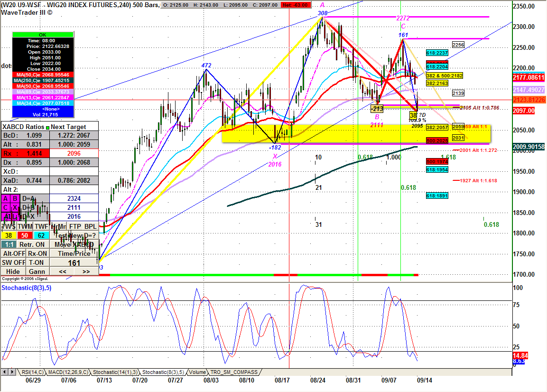The image size is (547, 392).
Task: Click the red Rx target value 2096
Action: point(74,153)
